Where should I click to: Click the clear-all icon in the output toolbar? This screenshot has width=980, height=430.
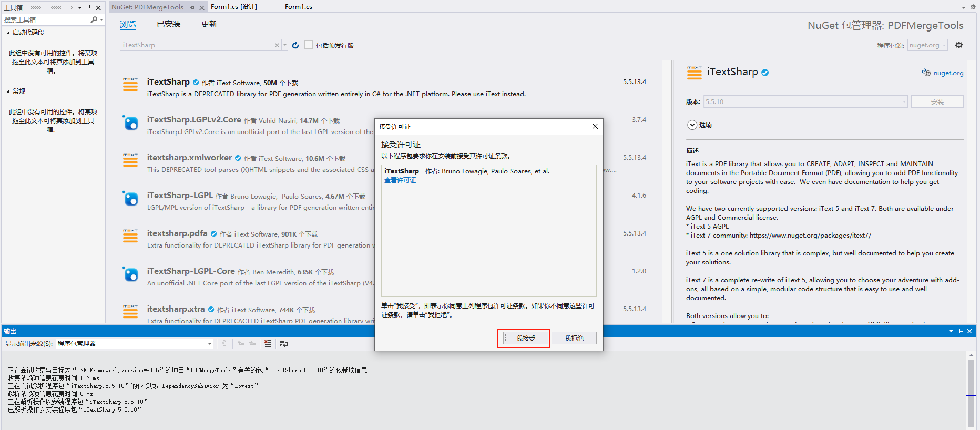tap(268, 344)
